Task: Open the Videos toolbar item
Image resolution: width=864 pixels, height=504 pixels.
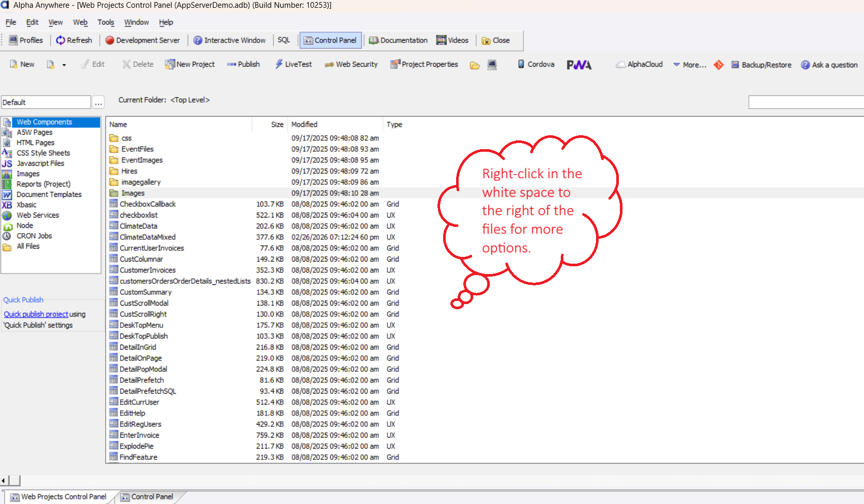Action: point(452,40)
